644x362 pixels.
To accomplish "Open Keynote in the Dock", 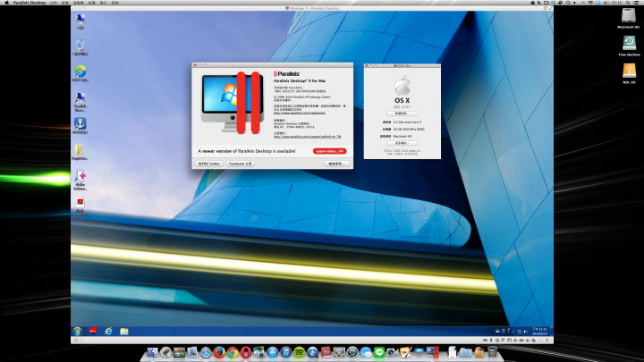I will click(419, 352).
